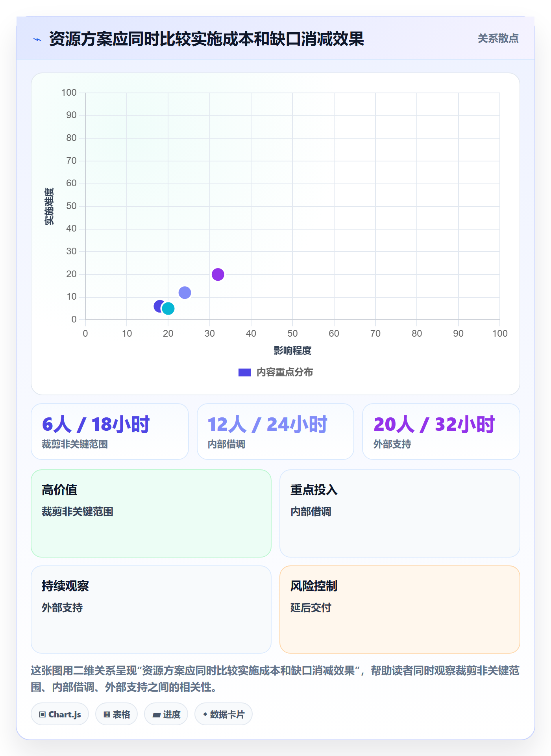Screen dimensions: 551x756
Task: Click the Chart.js chip square icon
Action: 43,715
